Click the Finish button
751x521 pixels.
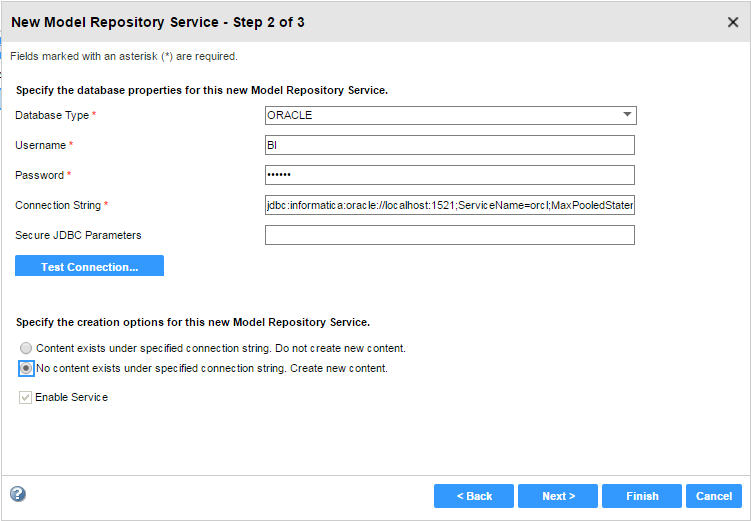pyautogui.click(x=642, y=496)
